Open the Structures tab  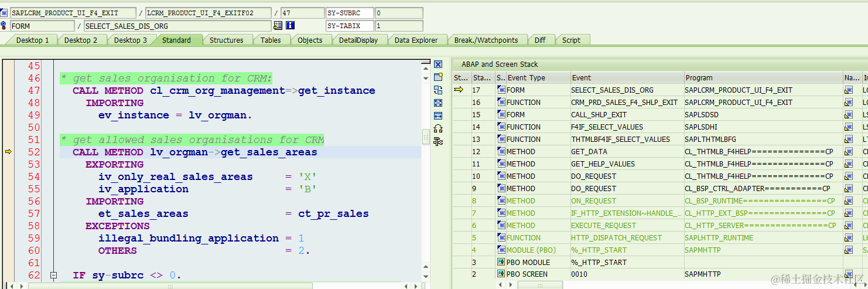pos(227,40)
